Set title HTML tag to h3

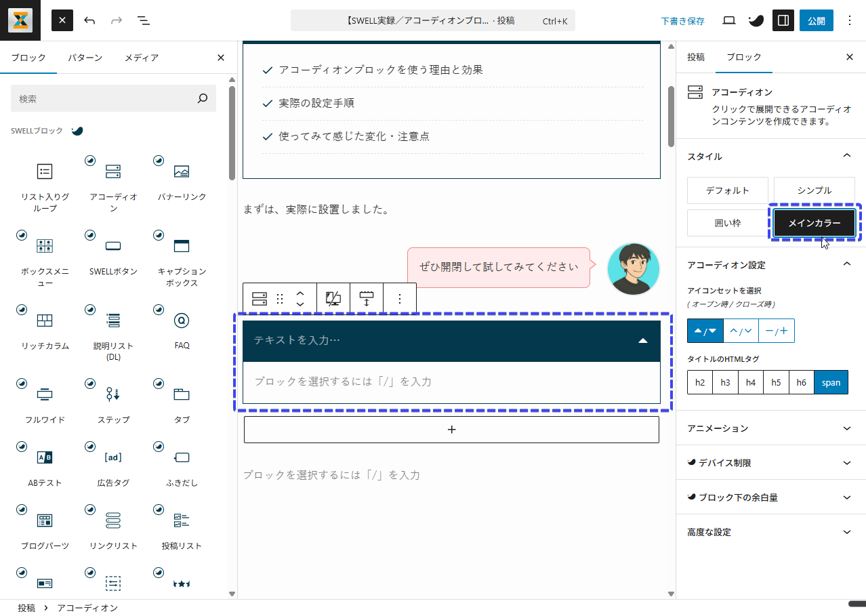click(725, 382)
